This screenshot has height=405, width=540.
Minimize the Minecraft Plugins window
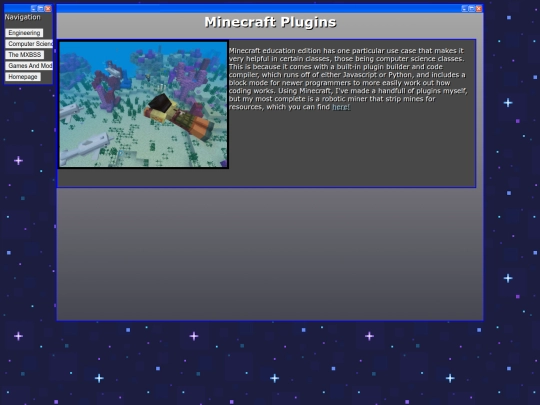pos(465,9)
